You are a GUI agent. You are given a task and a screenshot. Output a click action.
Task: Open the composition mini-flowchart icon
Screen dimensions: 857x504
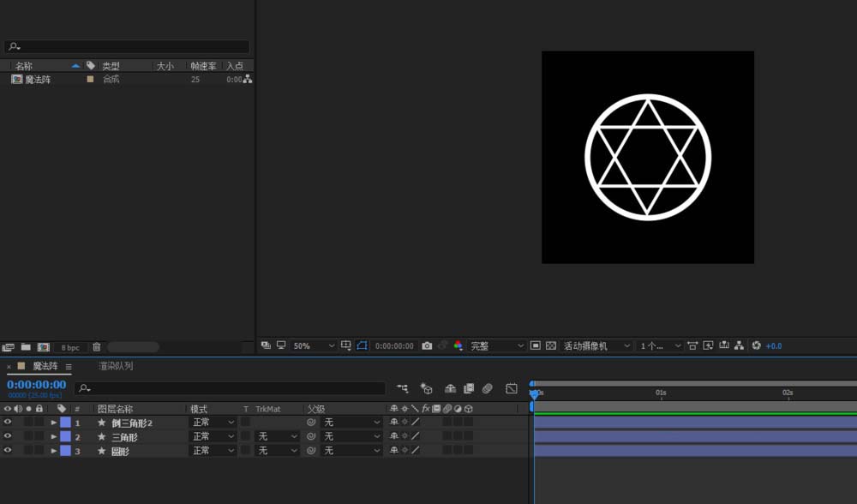tap(402, 388)
